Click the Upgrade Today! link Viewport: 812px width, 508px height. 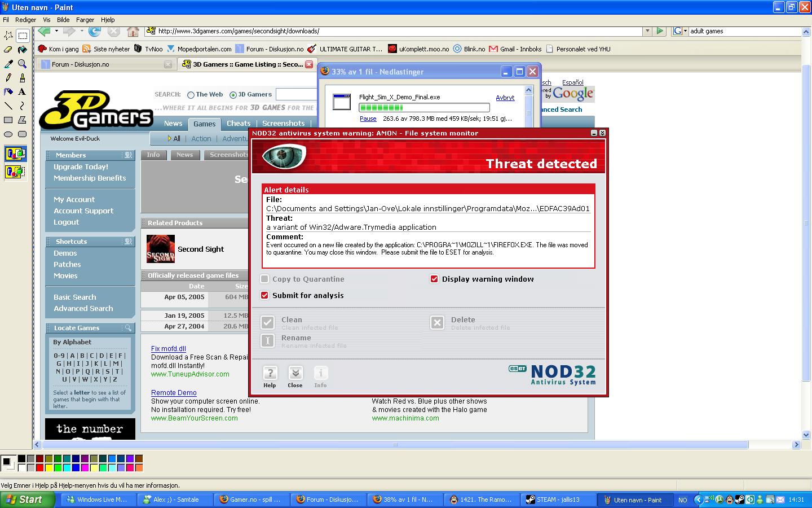81,167
